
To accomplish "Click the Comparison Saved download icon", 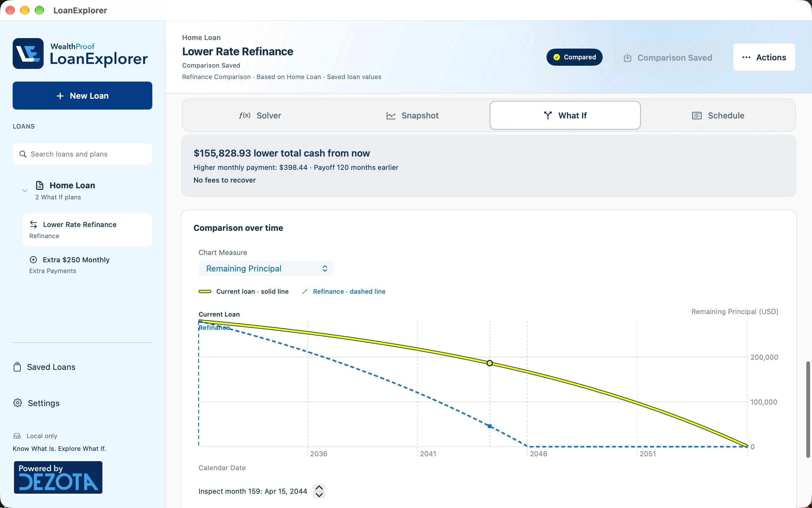I will [x=627, y=58].
